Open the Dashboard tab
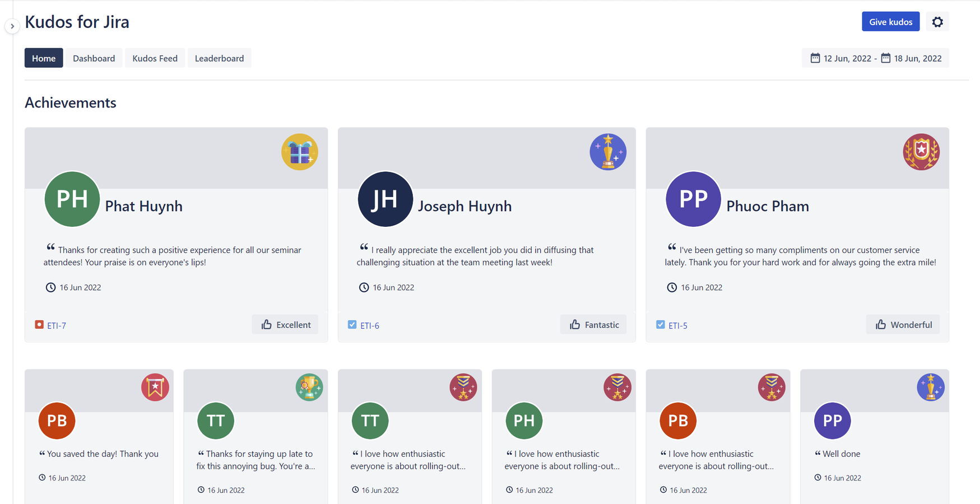 click(94, 58)
